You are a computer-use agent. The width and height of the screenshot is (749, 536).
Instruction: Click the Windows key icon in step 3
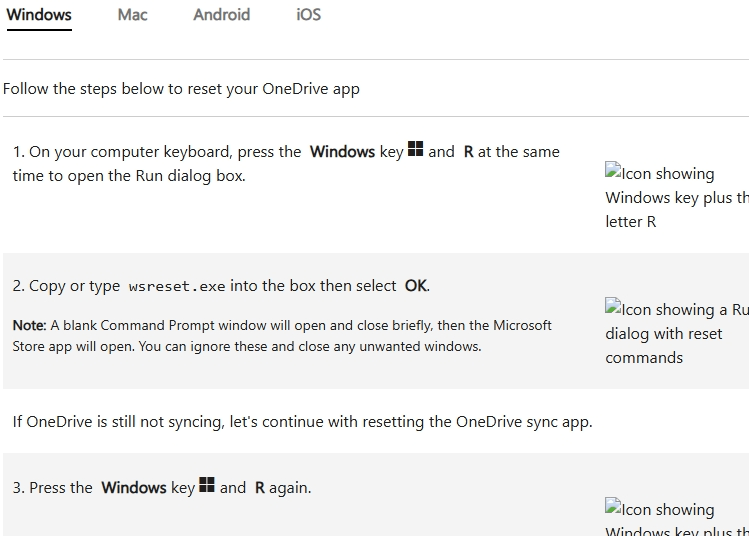(x=207, y=484)
